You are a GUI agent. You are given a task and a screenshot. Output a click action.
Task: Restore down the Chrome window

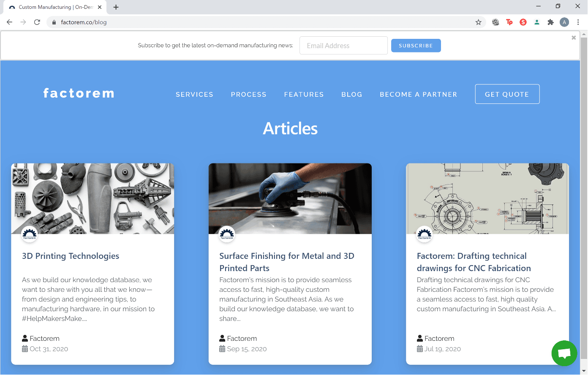558,6
